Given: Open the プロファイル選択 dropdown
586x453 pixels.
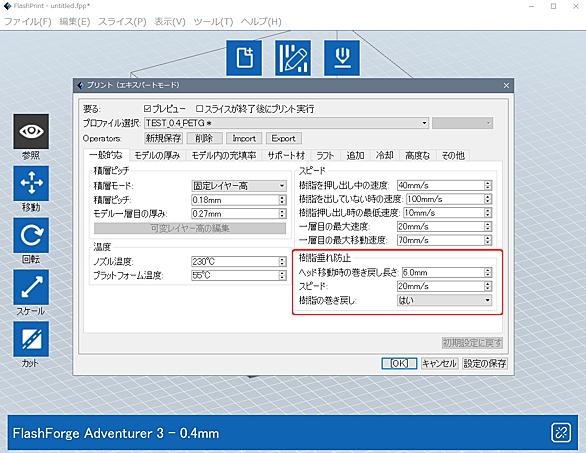Looking at the screenshot, I should [x=287, y=123].
